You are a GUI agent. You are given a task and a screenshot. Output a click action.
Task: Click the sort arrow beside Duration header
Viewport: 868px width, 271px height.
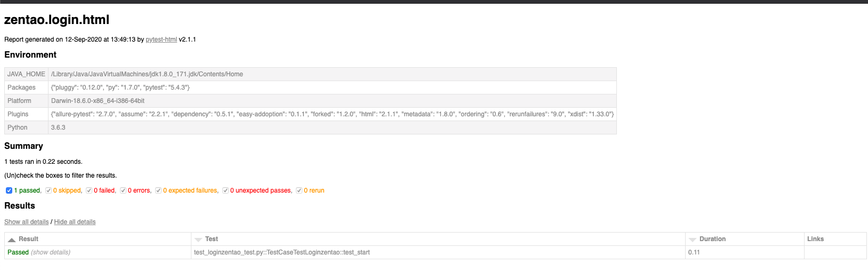click(693, 240)
